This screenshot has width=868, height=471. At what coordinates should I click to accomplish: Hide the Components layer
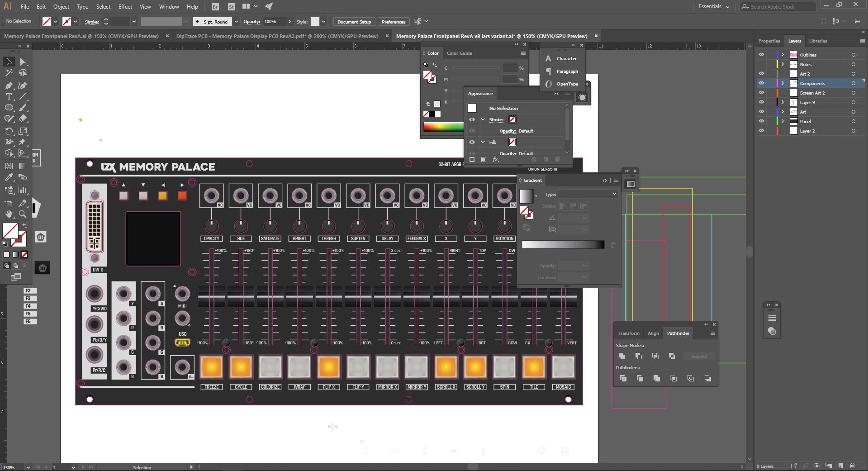tap(761, 83)
